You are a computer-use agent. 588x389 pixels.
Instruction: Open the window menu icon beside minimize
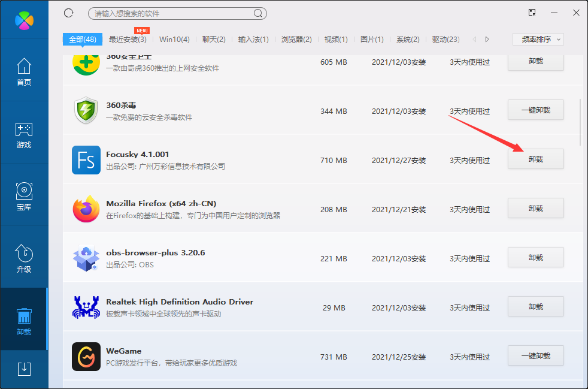[x=532, y=13]
